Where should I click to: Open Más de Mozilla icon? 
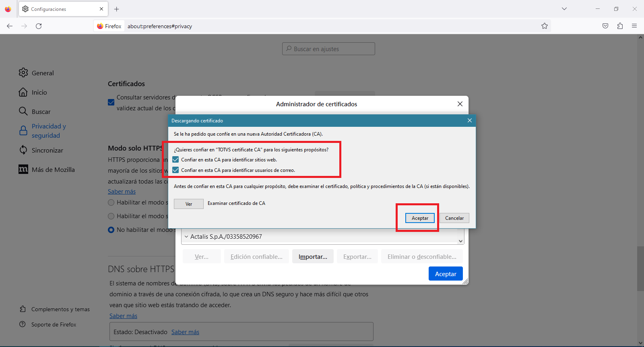click(23, 169)
